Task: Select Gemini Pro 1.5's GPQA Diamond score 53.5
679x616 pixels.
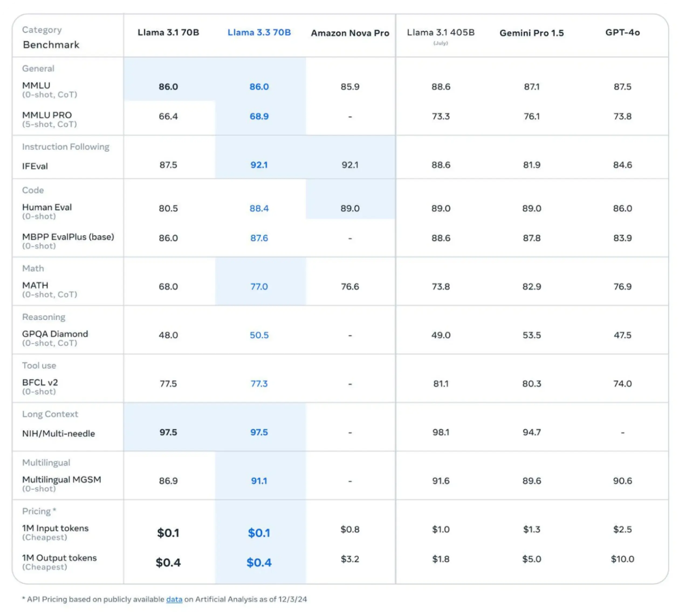Action: point(531,335)
